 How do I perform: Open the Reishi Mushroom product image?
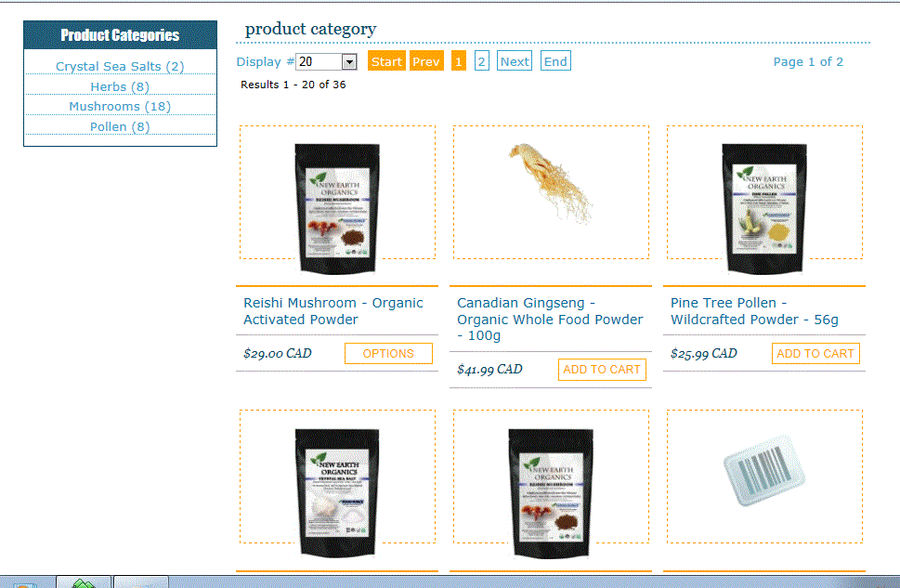tap(337, 208)
